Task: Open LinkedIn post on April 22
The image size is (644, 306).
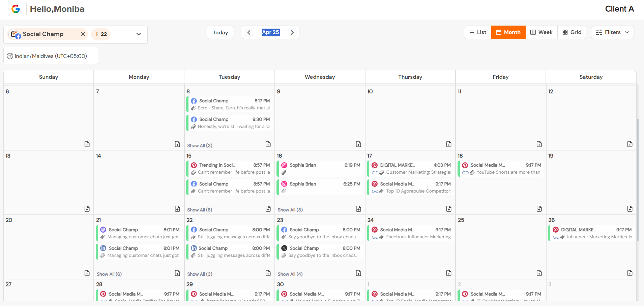Action: 229,252
